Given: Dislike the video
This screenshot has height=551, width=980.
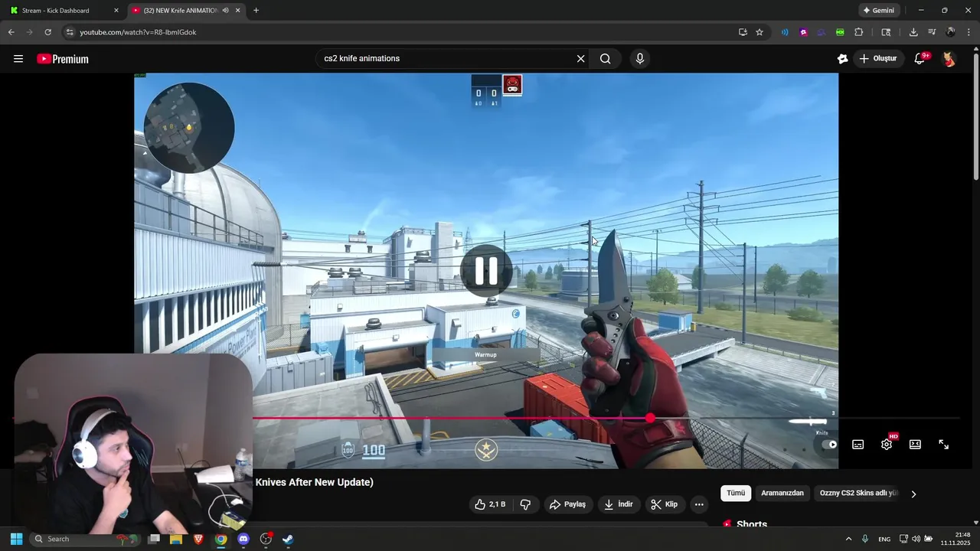Looking at the screenshot, I should click(525, 504).
